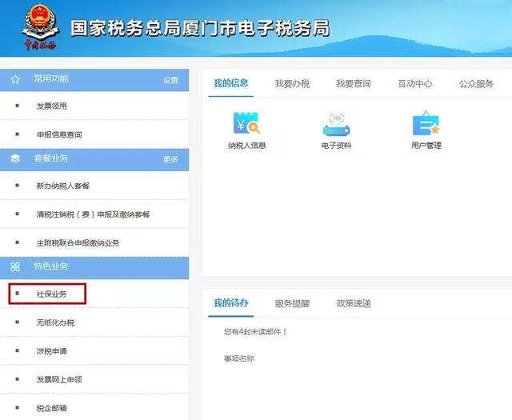Click the layers icon beside 套餐业务
Screen dimensions: 512x420
[x=15, y=159]
